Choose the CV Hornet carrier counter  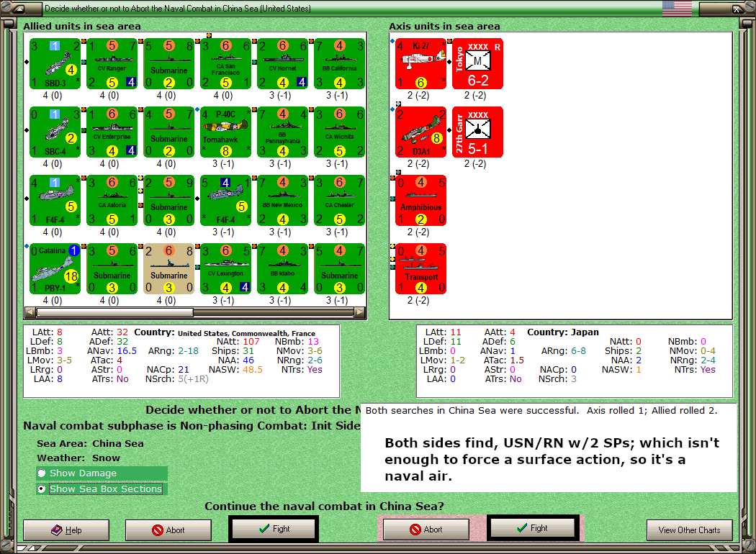point(282,64)
